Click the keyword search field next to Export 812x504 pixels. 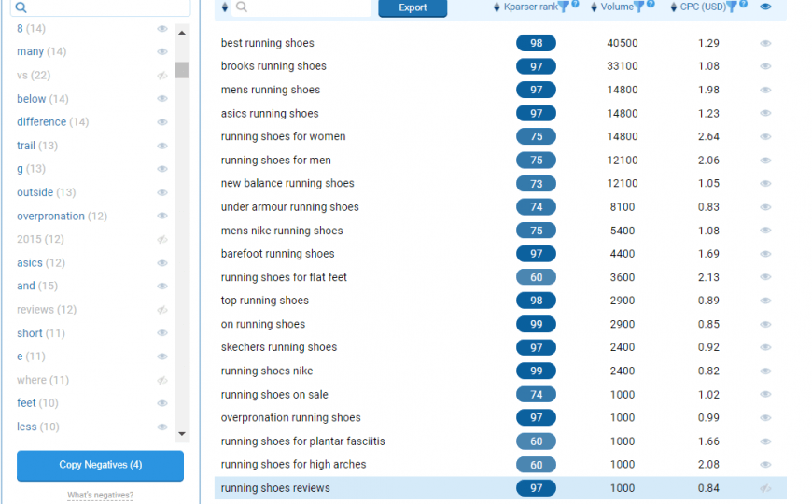pyautogui.click(x=301, y=7)
